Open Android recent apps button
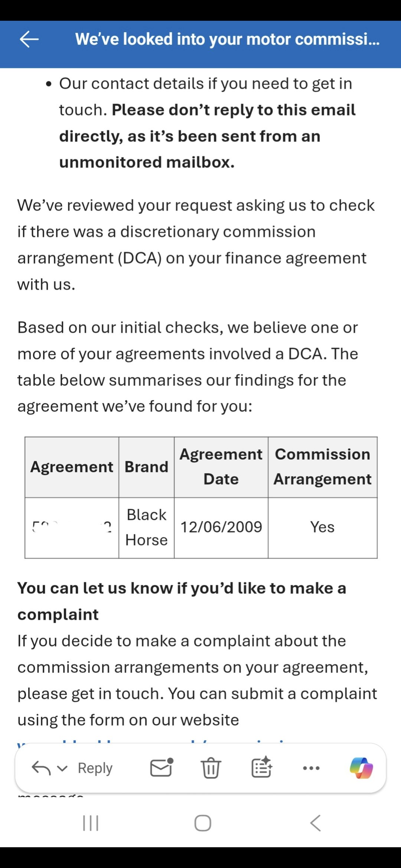 91,823
